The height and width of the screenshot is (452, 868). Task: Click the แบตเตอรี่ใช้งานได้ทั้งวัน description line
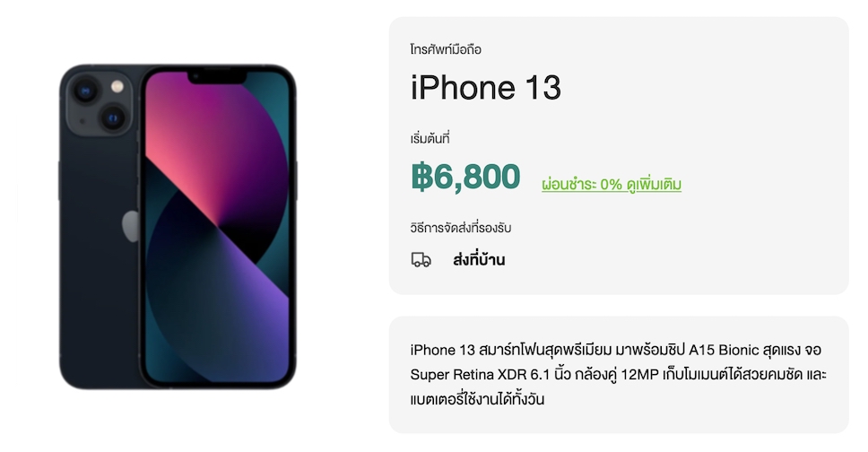(477, 399)
